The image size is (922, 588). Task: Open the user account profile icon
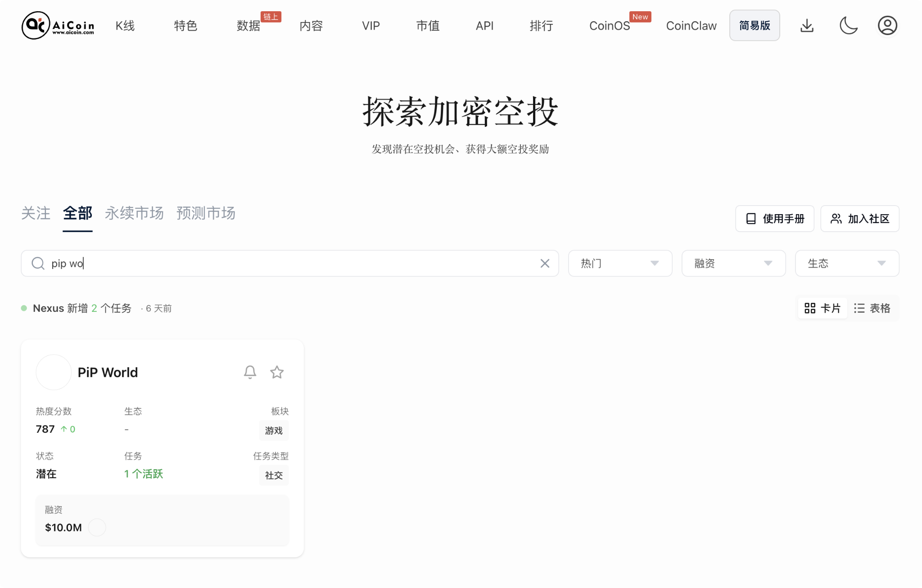(x=887, y=26)
